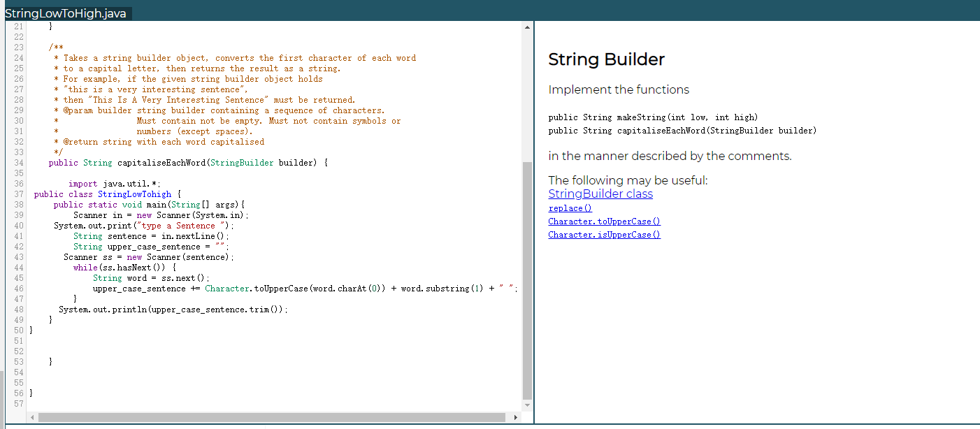Image resolution: width=980 pixels, height=429 pixels.
Task: Click 'The following may be useful:' text
Action: pyautogui.click(x=628, y=180)
